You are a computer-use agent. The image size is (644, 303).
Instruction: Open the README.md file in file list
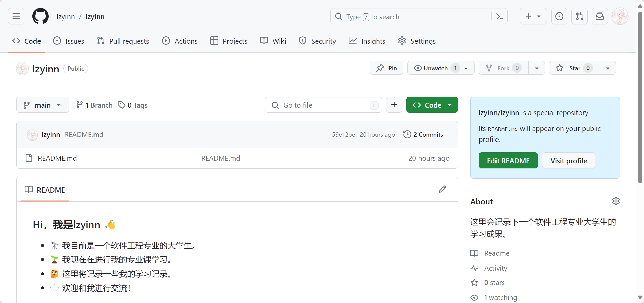pyautogui.click(x=57, y=158)
